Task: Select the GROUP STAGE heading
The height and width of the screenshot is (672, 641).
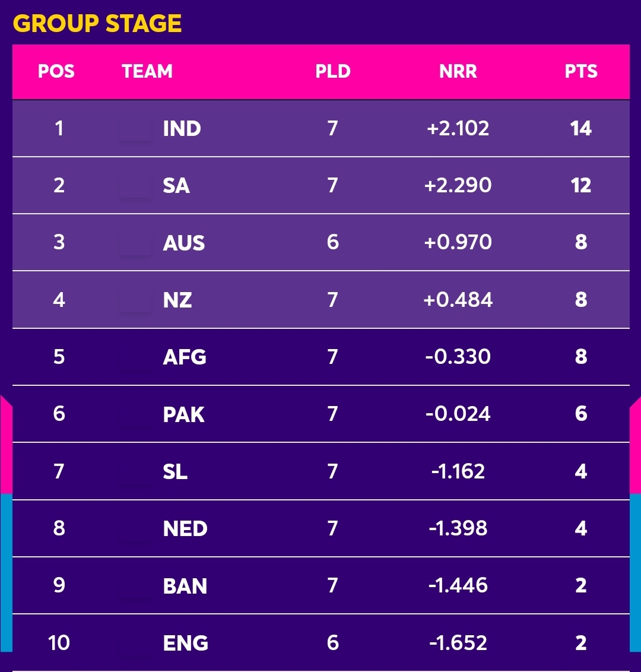Action: pos(97,23)
